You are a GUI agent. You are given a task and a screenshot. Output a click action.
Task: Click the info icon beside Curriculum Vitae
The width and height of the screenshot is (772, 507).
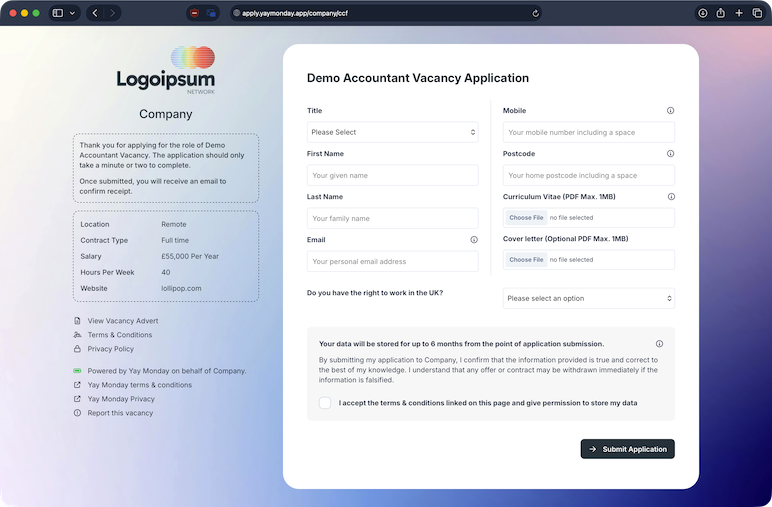670,197
